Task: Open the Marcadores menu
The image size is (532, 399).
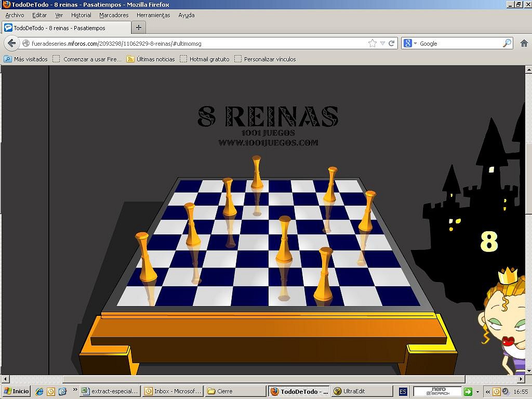Action: (114, 15)
